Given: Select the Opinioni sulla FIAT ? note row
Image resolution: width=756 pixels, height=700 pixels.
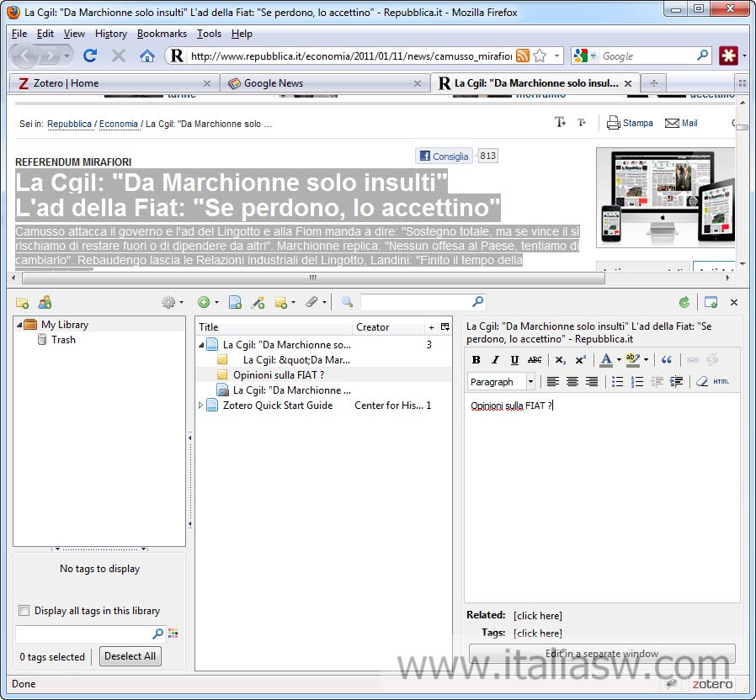Looking at the screenshot, I should coord(324,374).
